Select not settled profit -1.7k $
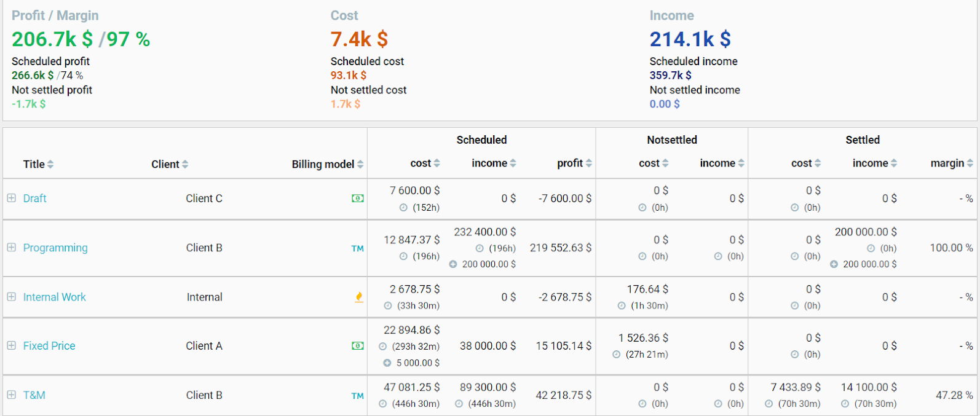Screen dimensions: 980x416 point(29,104)
